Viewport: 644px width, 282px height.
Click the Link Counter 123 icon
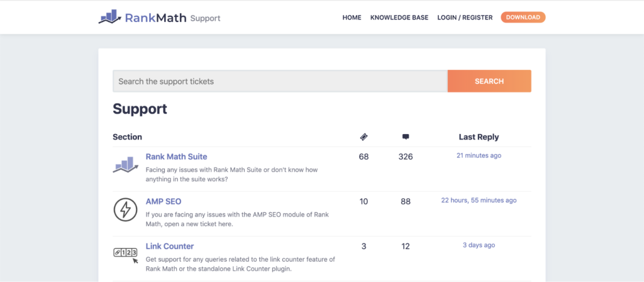tap(126, 255)
